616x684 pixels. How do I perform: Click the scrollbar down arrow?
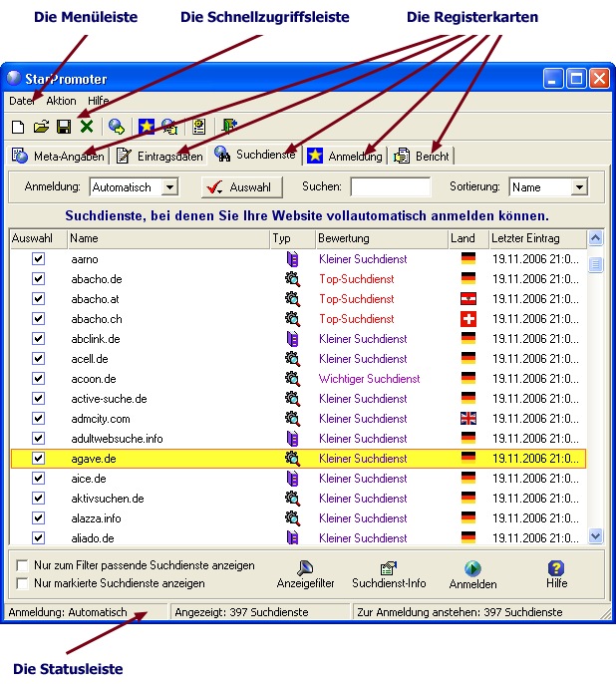[595, 535]
